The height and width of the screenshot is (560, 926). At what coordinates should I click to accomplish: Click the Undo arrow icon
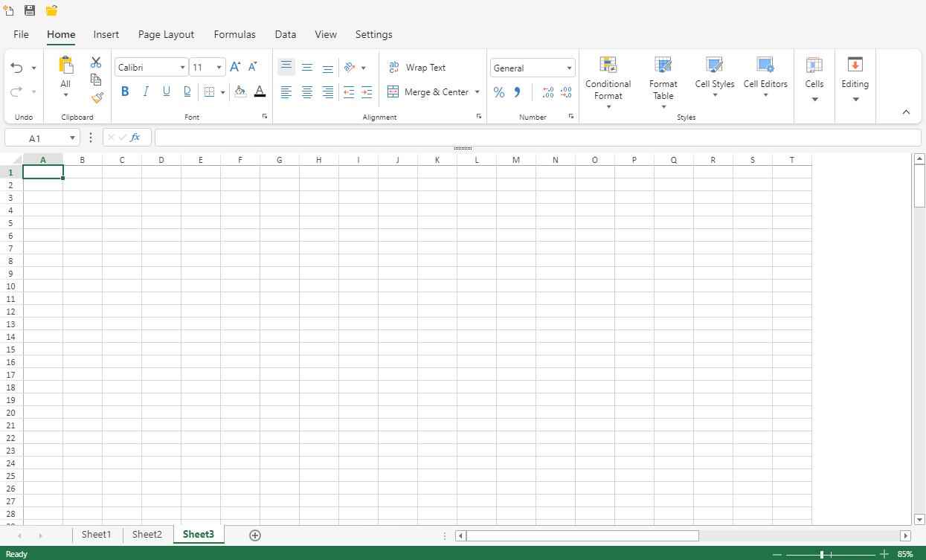17,68
